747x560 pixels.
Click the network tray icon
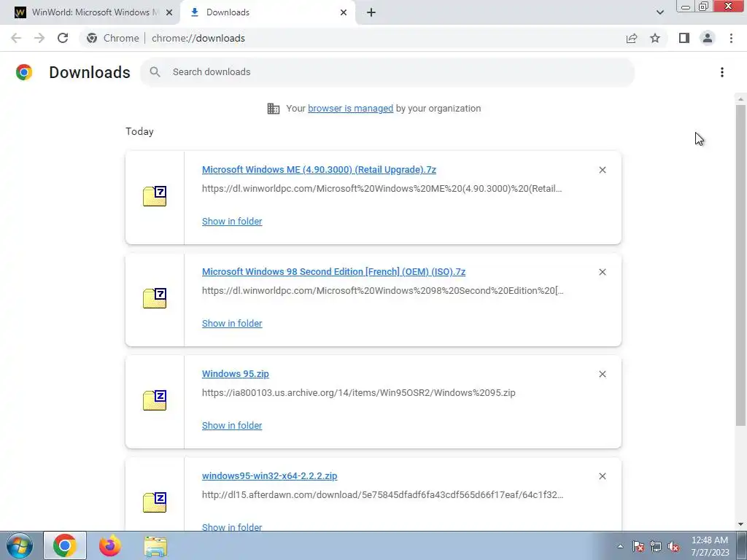click(x=656, y=547)
